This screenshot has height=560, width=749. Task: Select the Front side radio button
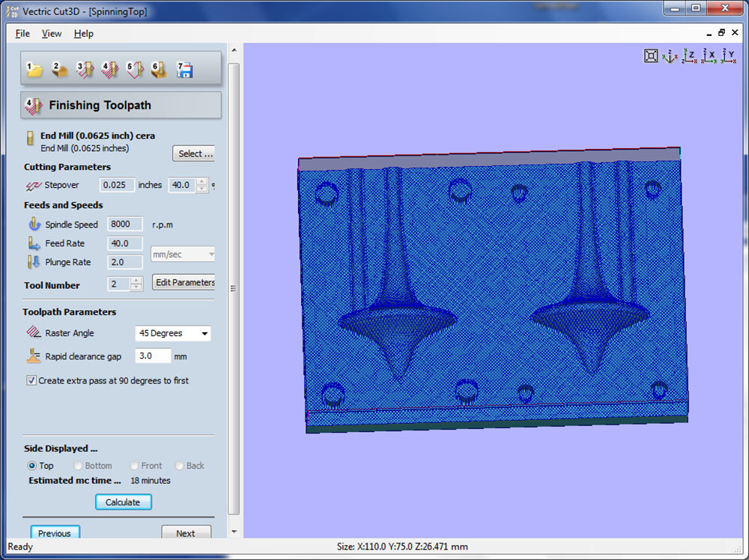(134, 466)
